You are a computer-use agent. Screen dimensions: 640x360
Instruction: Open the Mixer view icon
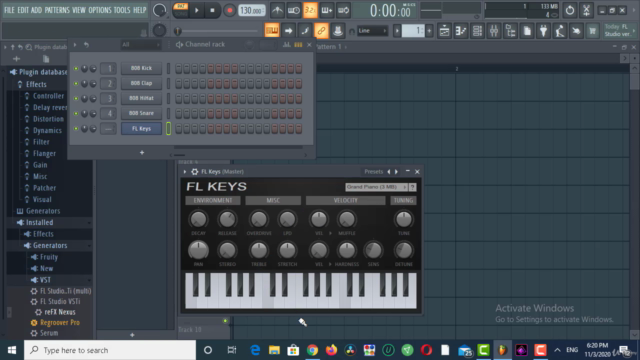tap(494, 31)
